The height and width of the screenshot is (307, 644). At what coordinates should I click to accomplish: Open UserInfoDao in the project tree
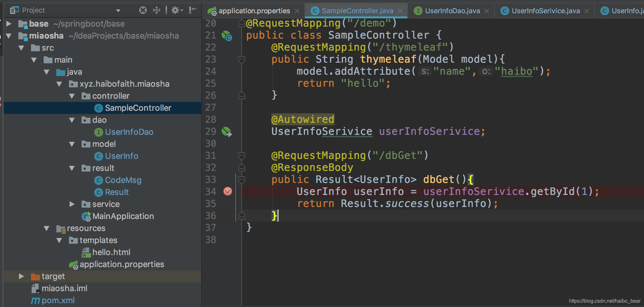click(x=129, y=132)
